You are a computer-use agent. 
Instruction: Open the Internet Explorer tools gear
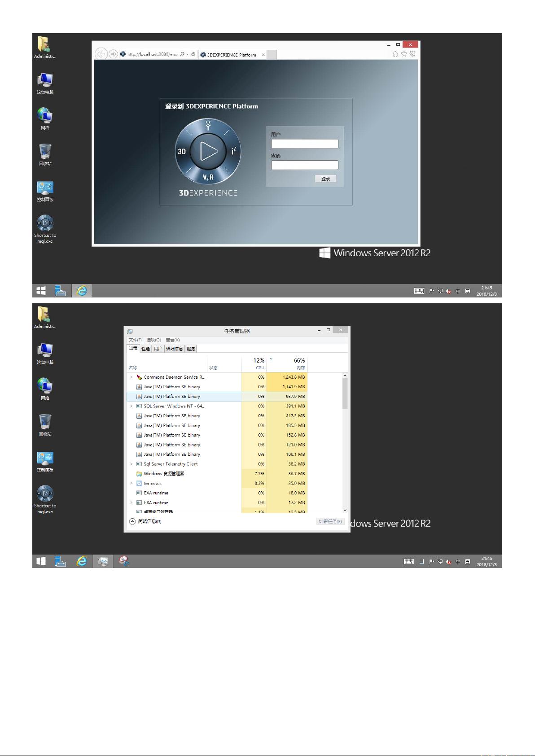click(x=412, y=54)
